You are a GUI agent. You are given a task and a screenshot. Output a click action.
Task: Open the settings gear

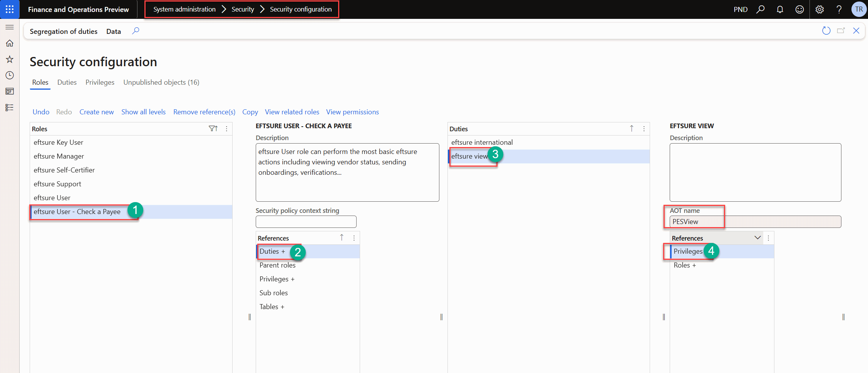pos(819,9)
